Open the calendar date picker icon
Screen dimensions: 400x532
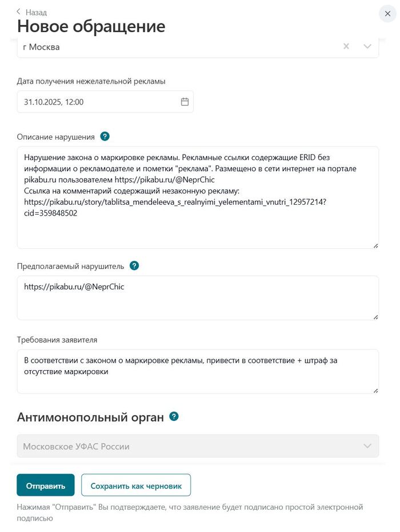pos(185,102)
